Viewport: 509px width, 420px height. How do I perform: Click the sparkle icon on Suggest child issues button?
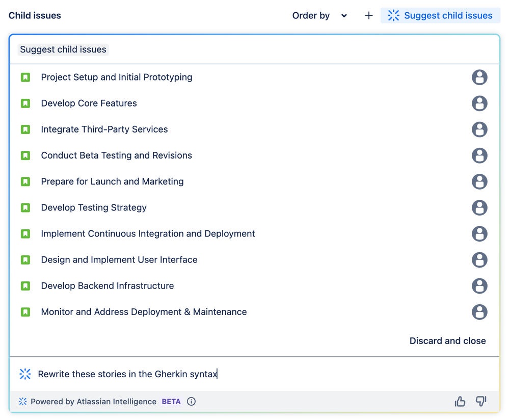pos(393,15)
